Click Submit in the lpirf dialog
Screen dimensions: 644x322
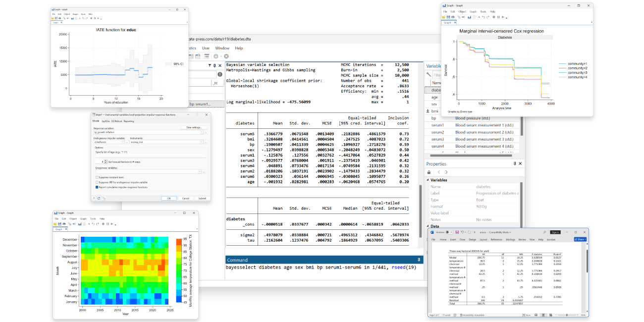[x=202, y=198]
